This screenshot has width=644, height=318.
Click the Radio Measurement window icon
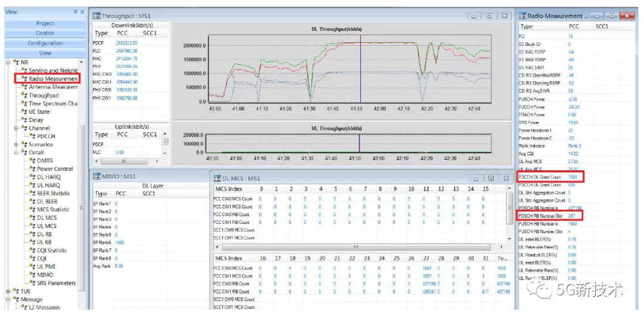[522, 16]
